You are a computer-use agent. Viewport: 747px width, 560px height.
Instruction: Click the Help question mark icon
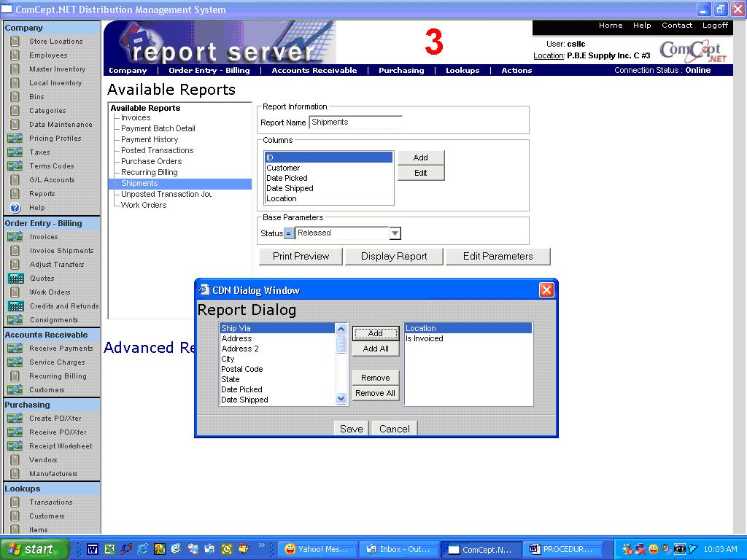pos(15,208)
